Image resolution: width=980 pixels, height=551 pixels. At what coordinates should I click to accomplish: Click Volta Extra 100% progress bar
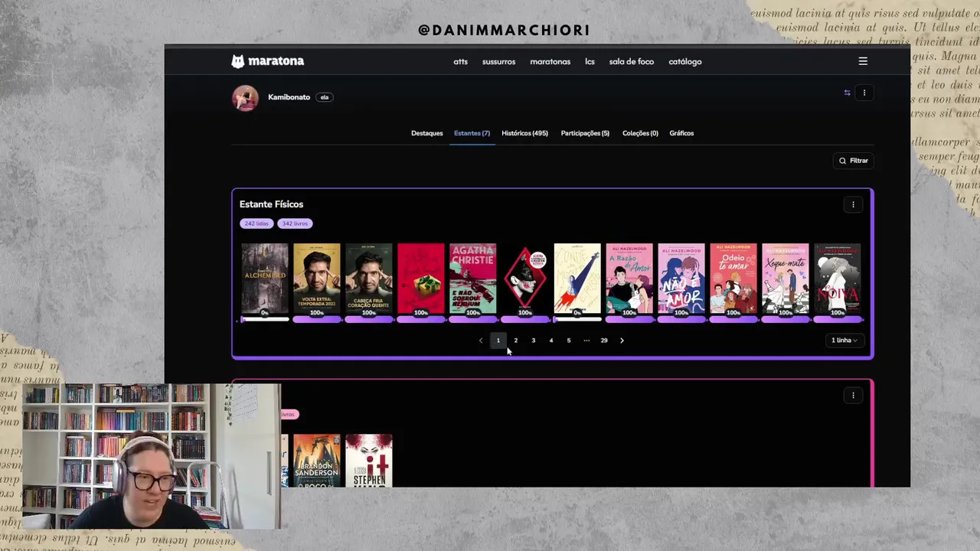click(317, 319)
